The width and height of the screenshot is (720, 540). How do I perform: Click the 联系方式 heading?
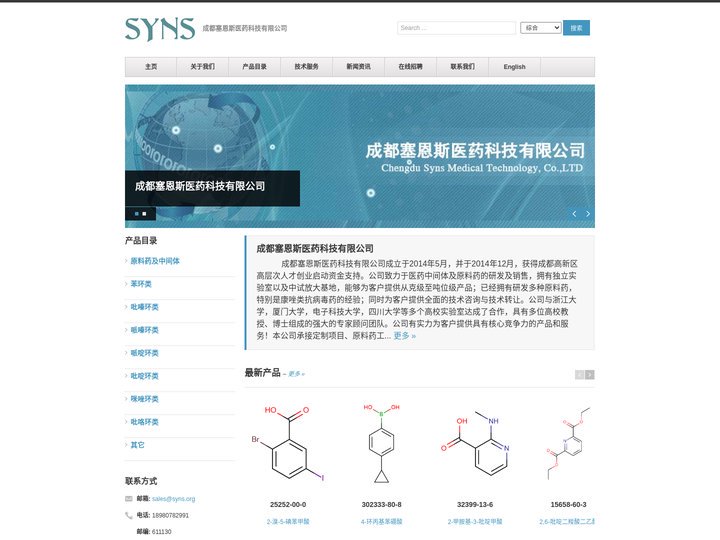click(x=141, y=481)
